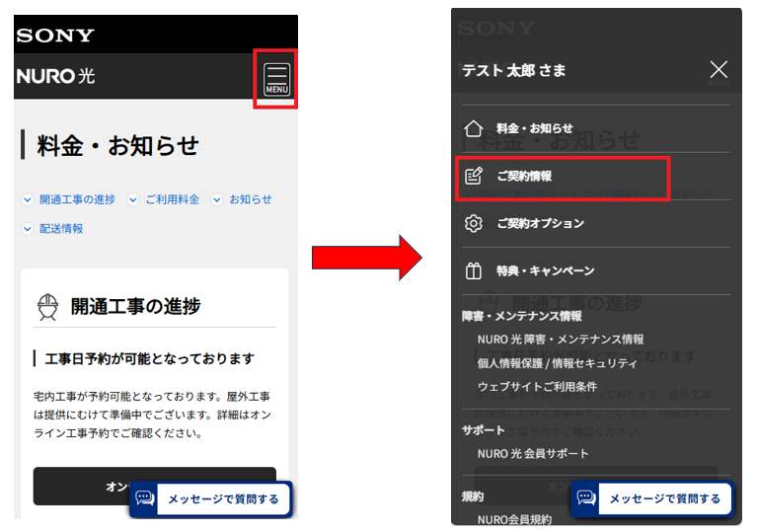Click the gift box icon beside 特典・キャンペーン

pyautogui.click(x=474, y=270)
